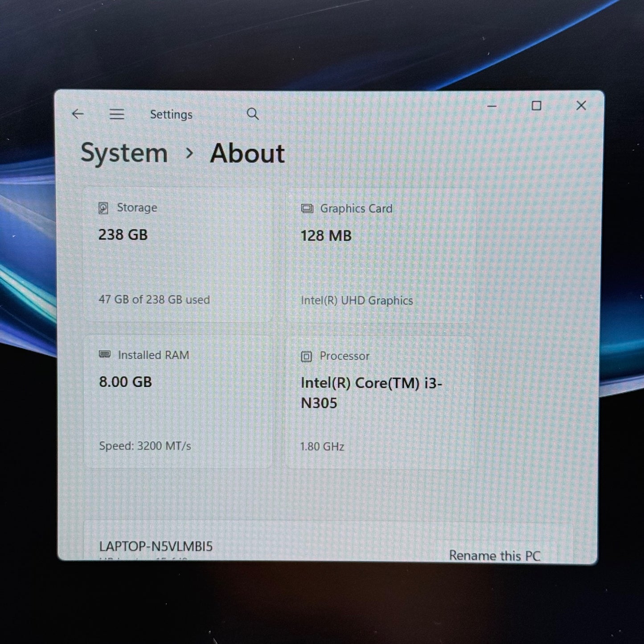Screen dimensions: 644x644
Task: Select the About breadcrumb heading
Action: 248,153
